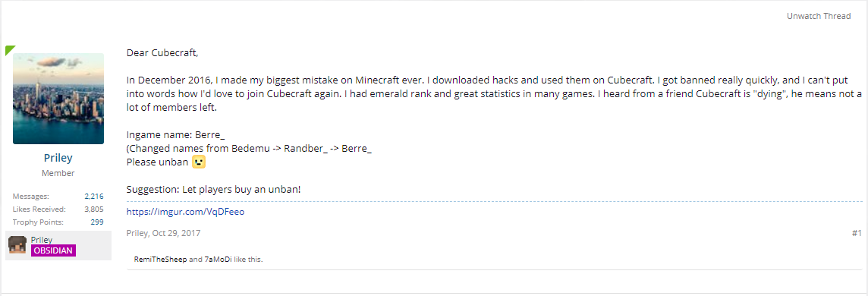This screenshot has height=296, width=868.
Task: Click the 3,805 likes received count
Action: 94,209
